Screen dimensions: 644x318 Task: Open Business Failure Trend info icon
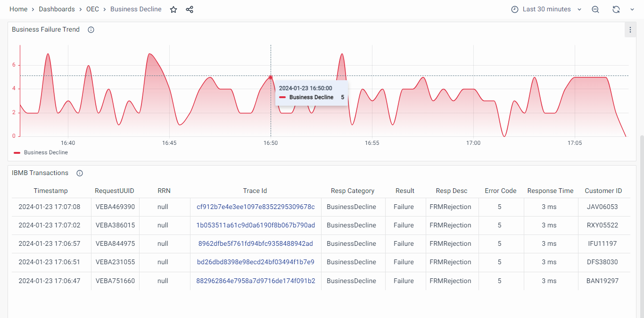pyautogui.click(x=91, y=30)
